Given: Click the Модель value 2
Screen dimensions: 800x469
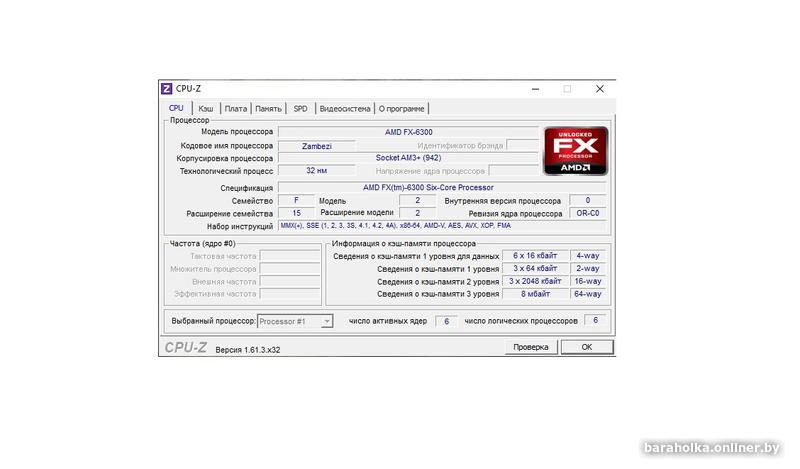Looking at the screenshot, I should (x=417, y=201).
